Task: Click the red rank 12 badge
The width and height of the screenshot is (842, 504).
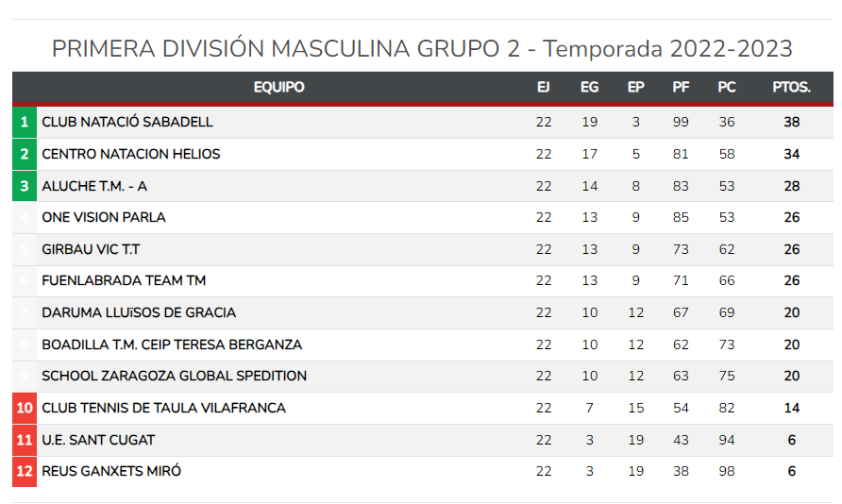Action: point(25,471)
